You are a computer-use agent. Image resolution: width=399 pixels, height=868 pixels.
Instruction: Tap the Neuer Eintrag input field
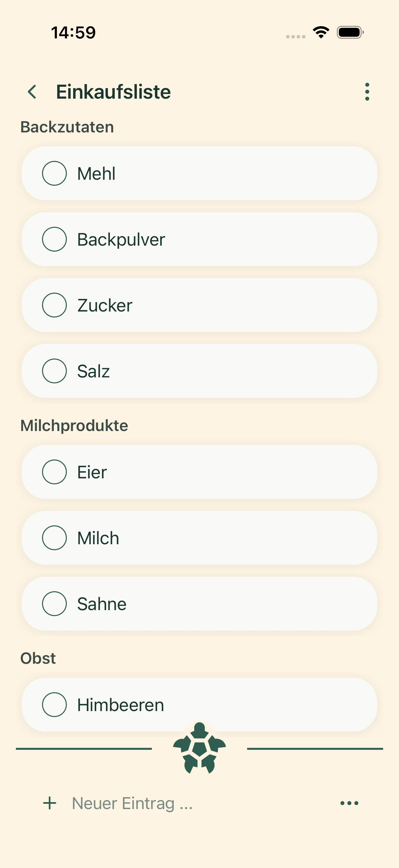point(132,803)
